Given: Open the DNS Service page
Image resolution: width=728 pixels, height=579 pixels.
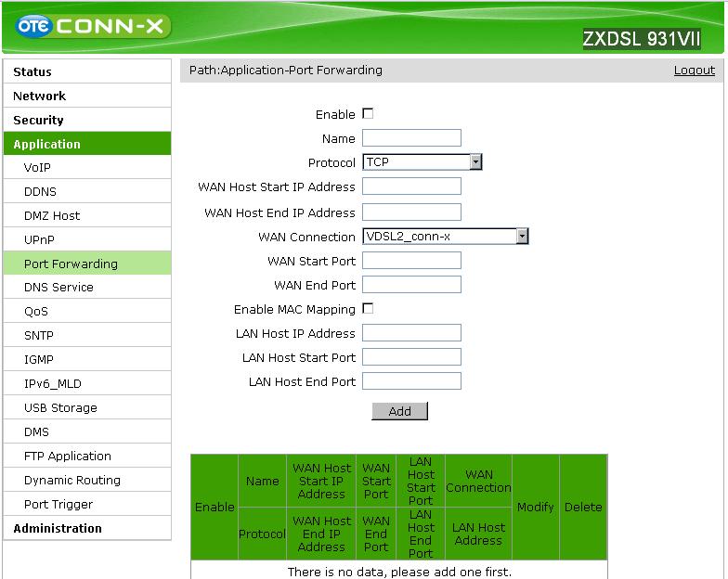Looking at the screenshot, I should pyautogui.click(x=87, y=288).
